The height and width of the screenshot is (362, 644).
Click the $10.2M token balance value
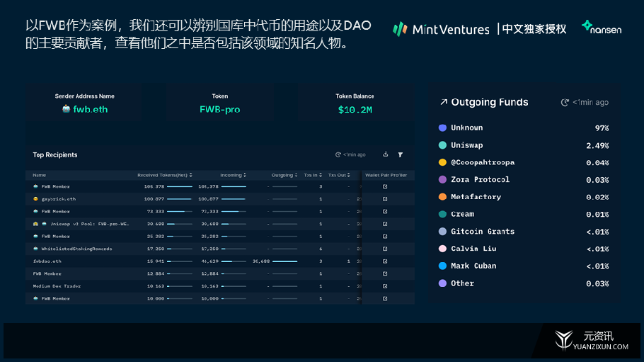coord(355,110)
